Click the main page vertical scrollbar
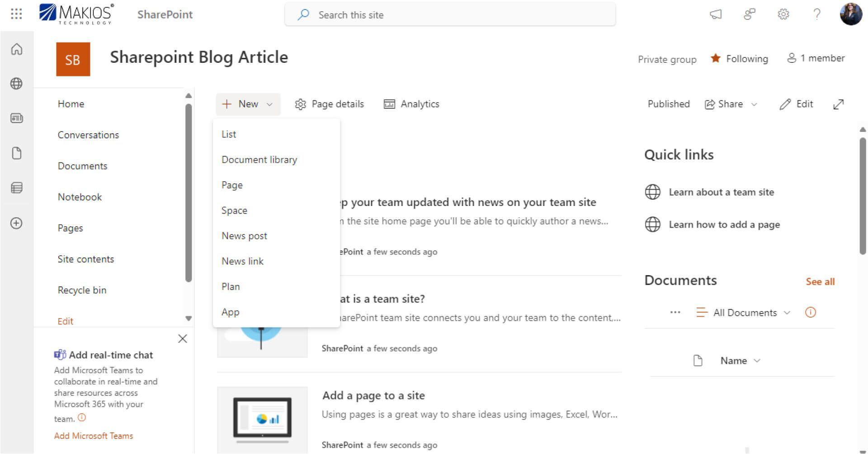 863,197
